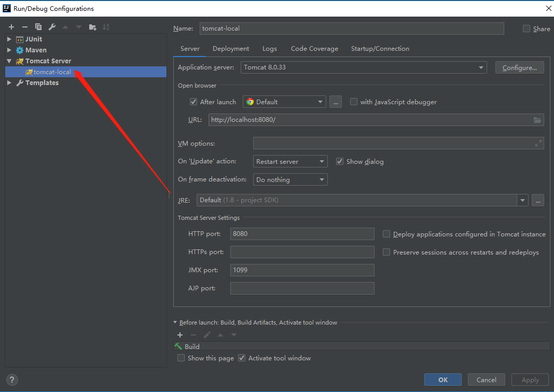554x392 pixels.
Task: Open the Application server dropdown
Action: coord(364,67)
